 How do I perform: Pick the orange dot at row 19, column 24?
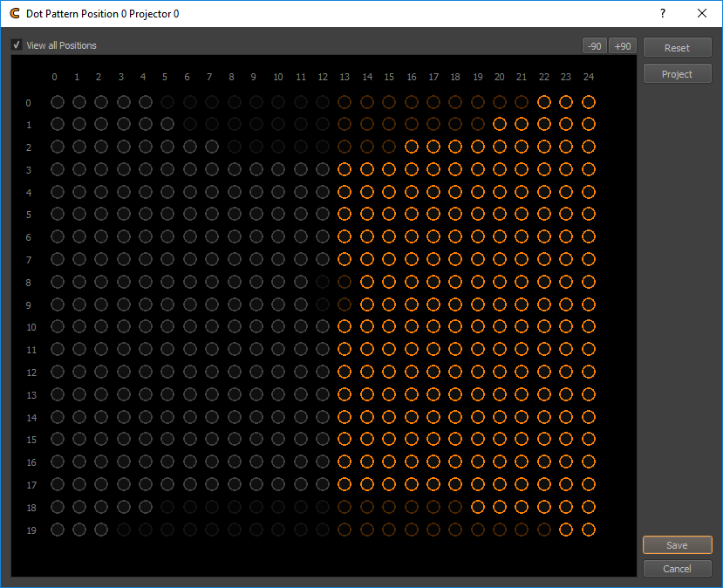589,529
